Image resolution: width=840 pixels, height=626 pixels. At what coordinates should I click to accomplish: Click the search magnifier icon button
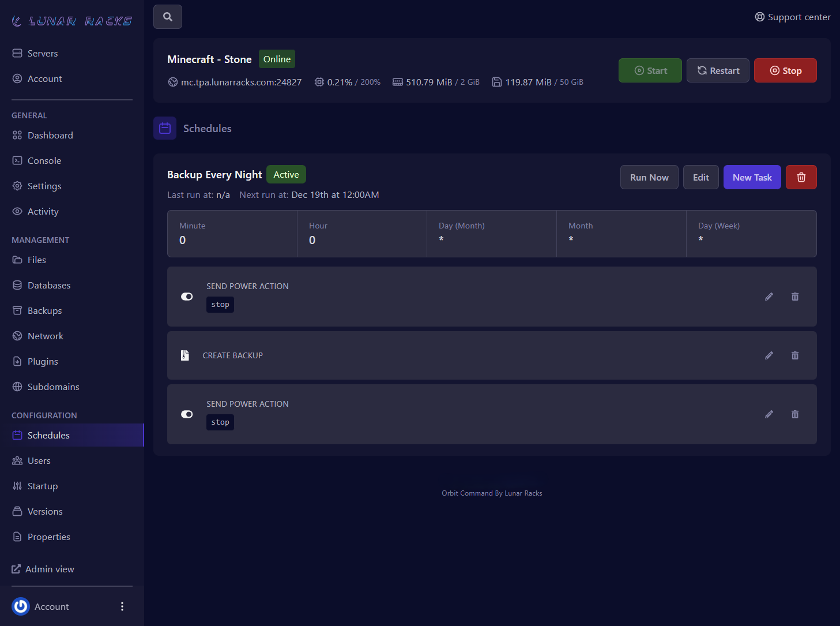[x=168, y=17]
